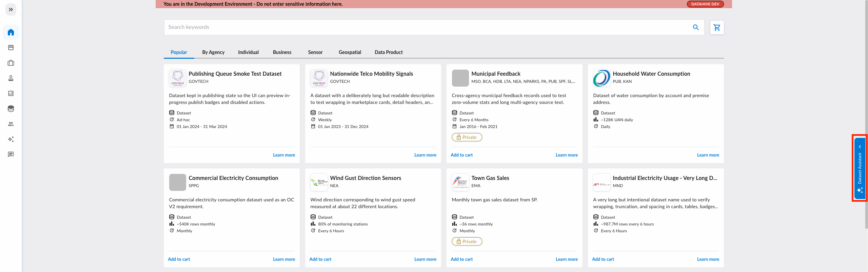Click the DATAHIVE DEV environment badge
The width and height of the screenshot is (868, 272).
tap(705, 4)
